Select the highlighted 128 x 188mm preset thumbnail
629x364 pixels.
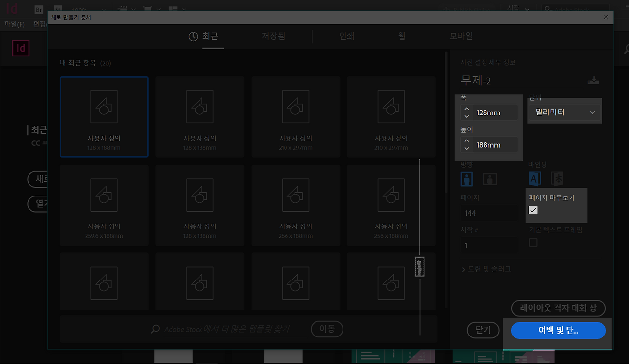click(x=104, y=117)
